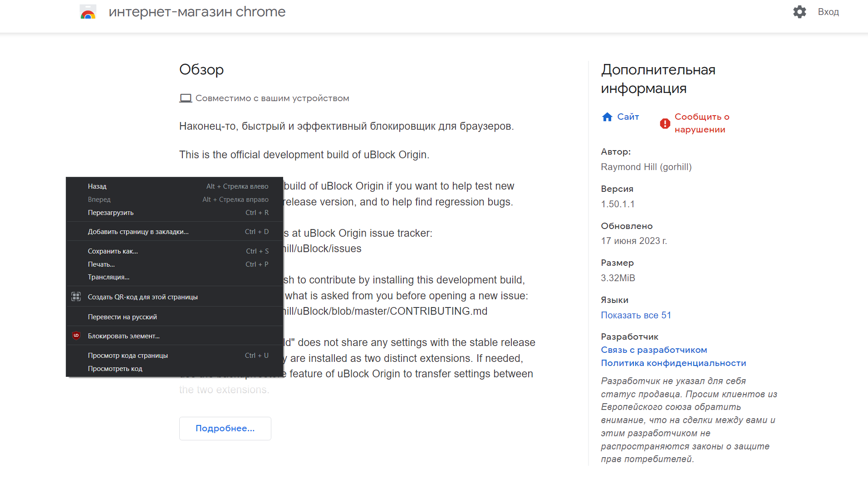Click the Разработчик не указал disclaimer text
Image resolution: width=868 pixels, height=478 pixels.
[x=689, y=420]
